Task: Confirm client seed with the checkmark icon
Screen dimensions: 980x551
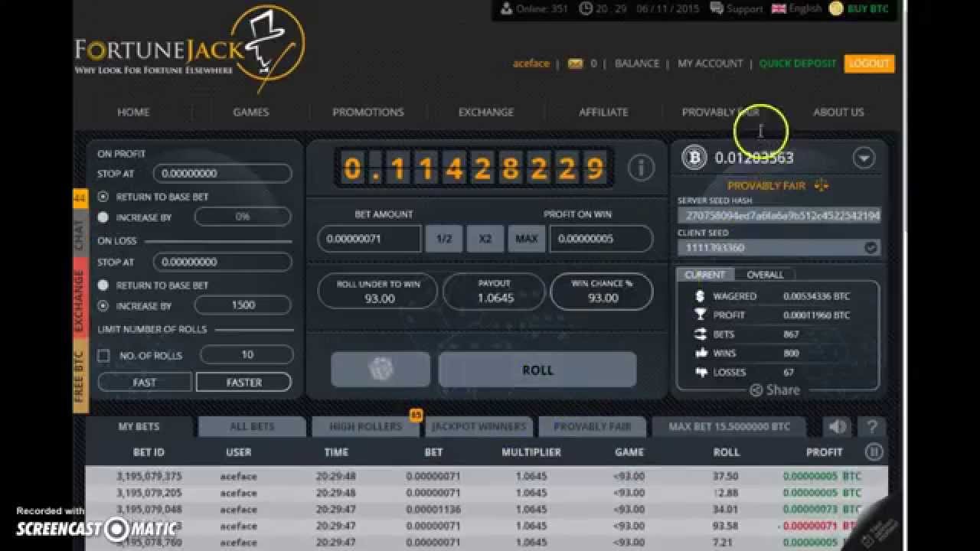Action: click(871, 247)
